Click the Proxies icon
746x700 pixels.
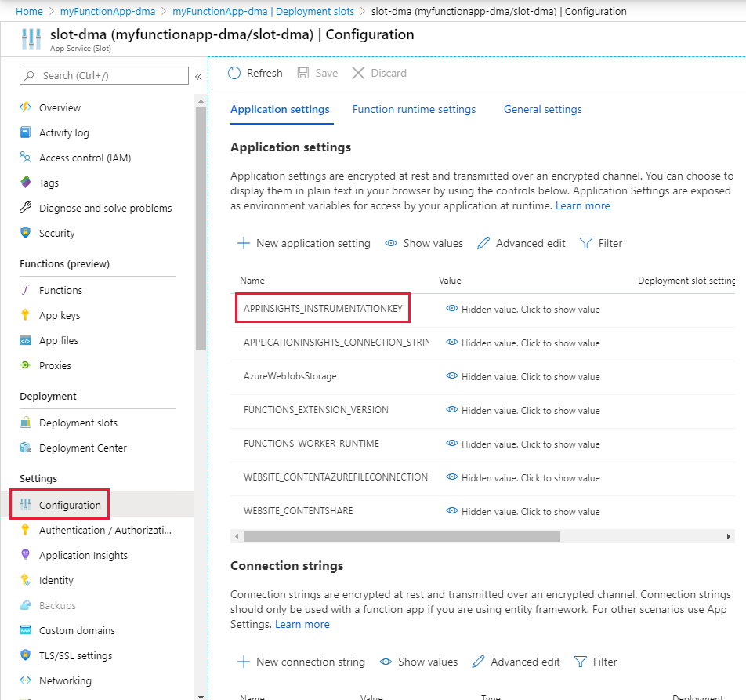pos(25,365)
